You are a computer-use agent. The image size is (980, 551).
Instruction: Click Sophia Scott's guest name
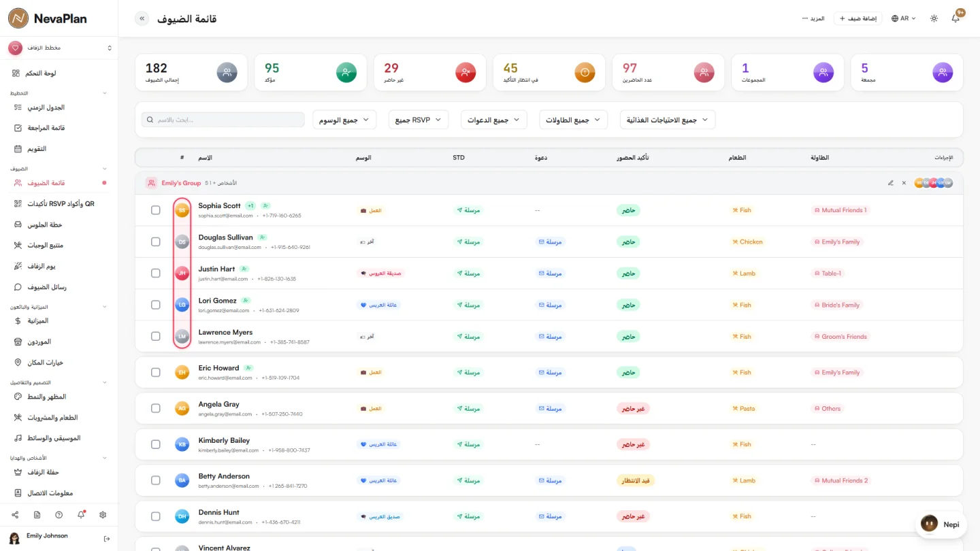[219, 205]
